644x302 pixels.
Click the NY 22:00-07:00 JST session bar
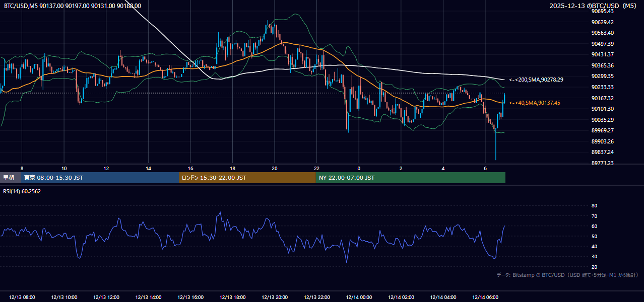[x=411, y=178]
